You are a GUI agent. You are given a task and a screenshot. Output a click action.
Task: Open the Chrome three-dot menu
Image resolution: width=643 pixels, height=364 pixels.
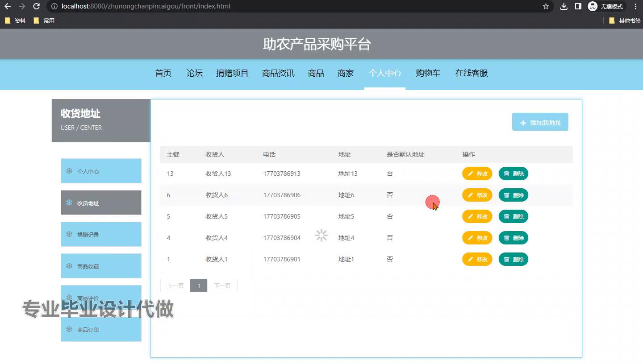[635, 7]
